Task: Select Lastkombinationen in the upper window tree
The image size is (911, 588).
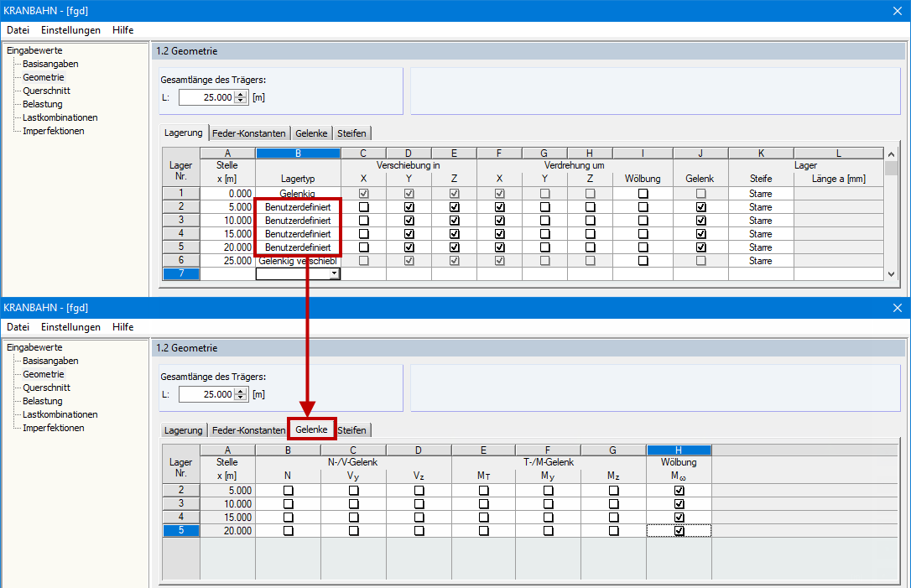Action: (60, 117)
